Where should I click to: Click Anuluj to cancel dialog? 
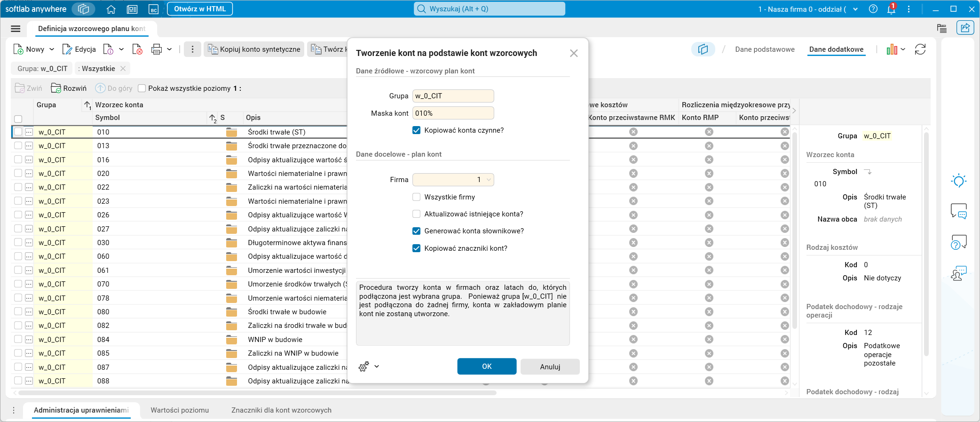point(550,366)
